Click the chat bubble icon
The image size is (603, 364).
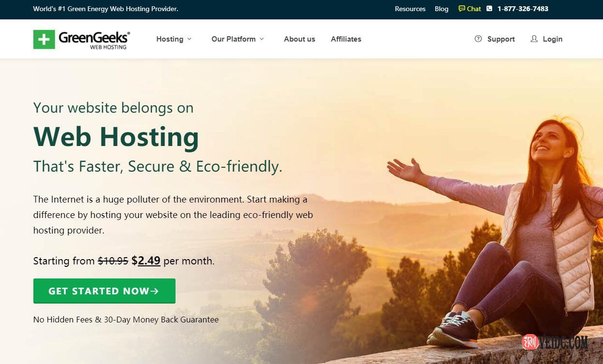(462, 9)
